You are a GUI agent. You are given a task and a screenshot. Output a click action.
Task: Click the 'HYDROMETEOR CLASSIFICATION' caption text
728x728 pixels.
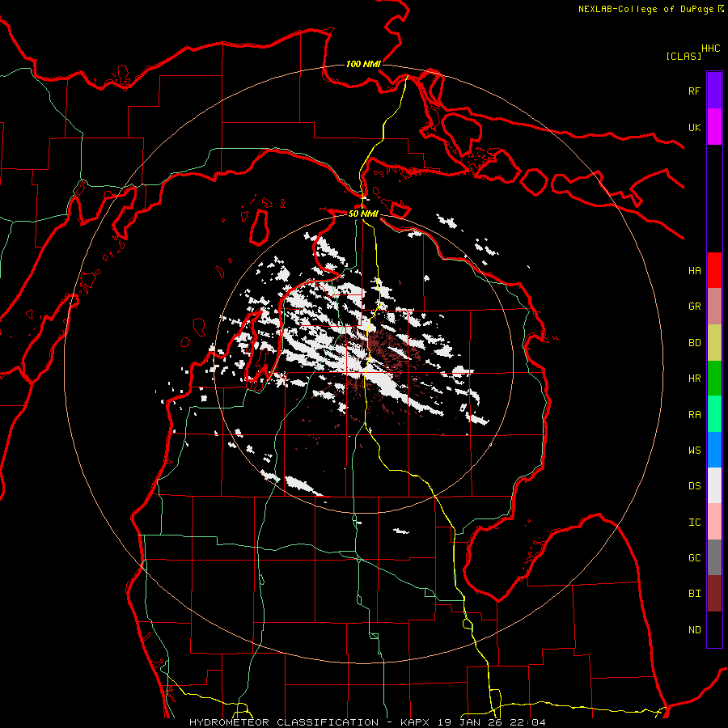pyautogui.click(x=284, y=722)
